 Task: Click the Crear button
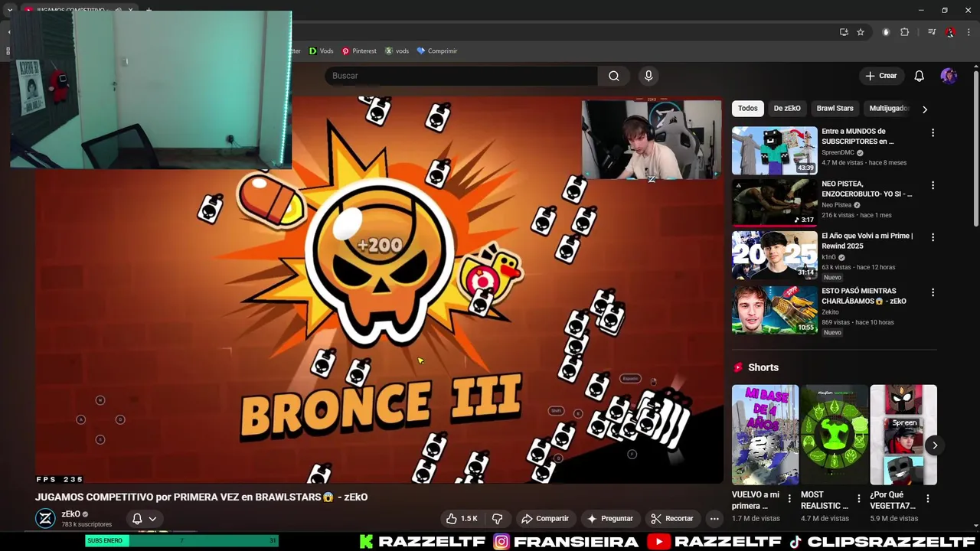click(880, 76)
